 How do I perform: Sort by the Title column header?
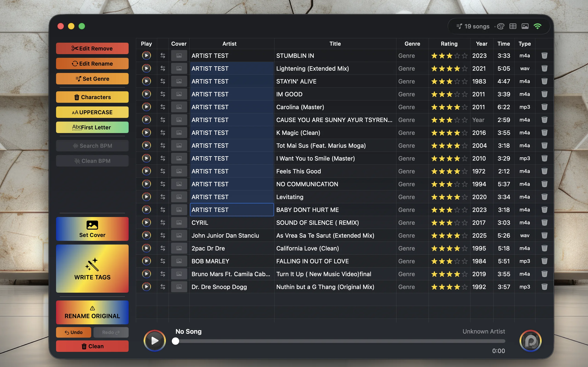tap(335, 44)
